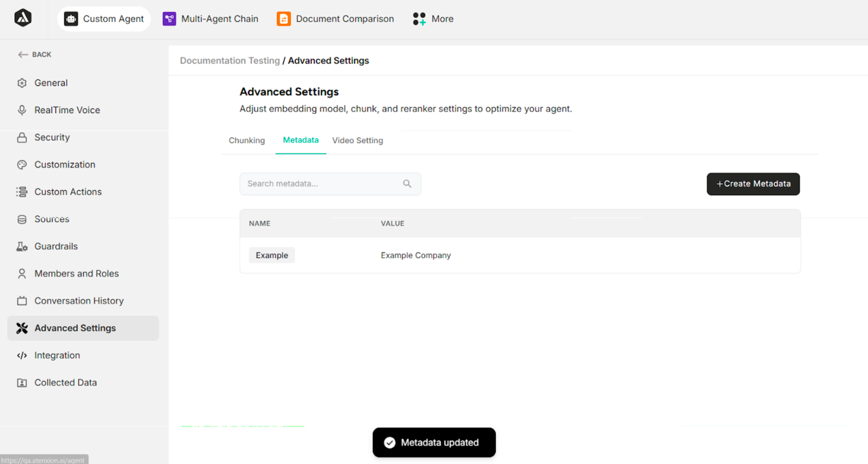Focus the Search metadata input field
Viewport: 868px width, 464px height.
coord(330,184)
